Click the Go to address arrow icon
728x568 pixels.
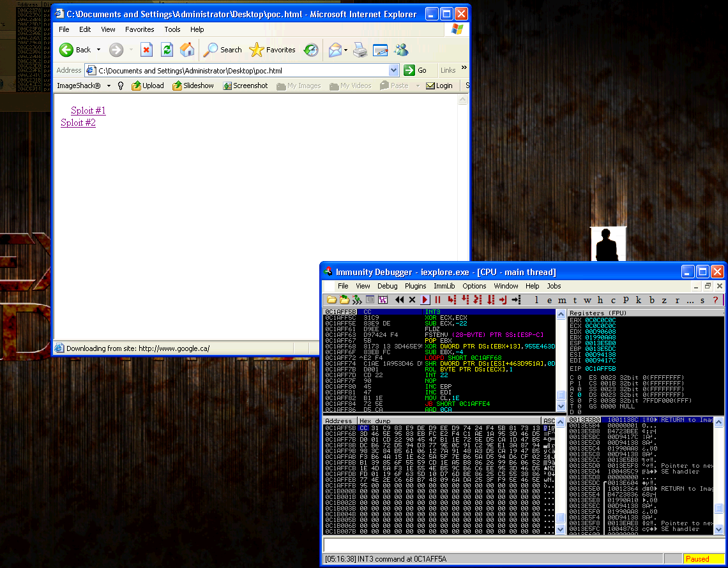[516, 300]
